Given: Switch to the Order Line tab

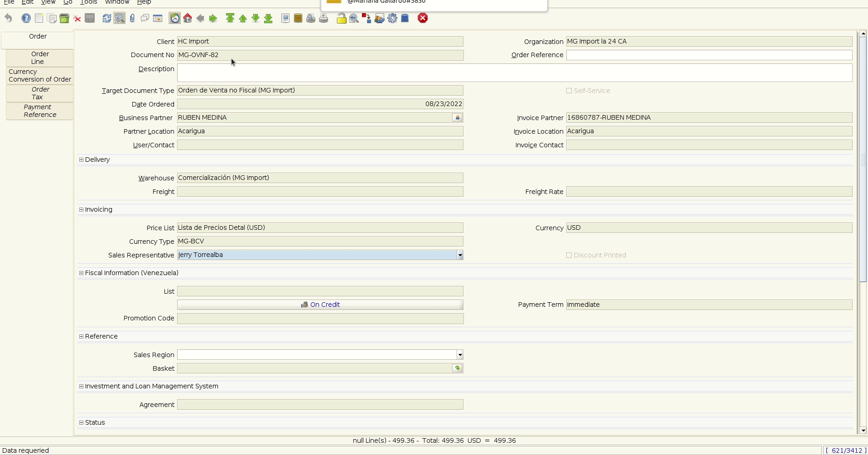Looking at the screenshot, I should 40,58.
